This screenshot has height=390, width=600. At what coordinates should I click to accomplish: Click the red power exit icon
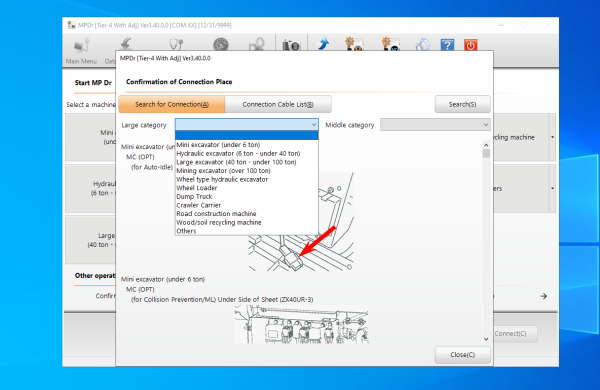point(470,45)
